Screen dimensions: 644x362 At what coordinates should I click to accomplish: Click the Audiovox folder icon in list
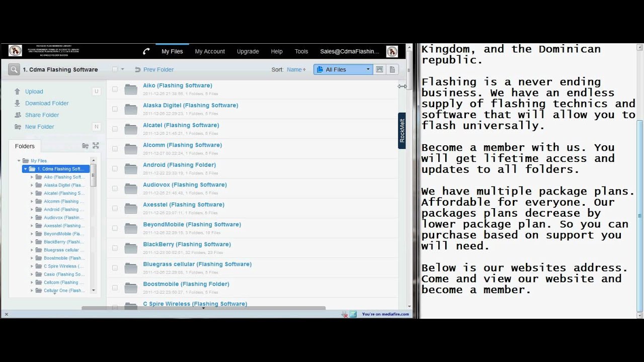pos(131,189)
